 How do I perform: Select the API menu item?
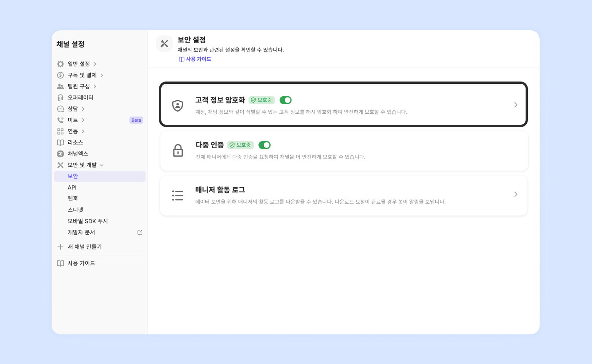(72, 188)
